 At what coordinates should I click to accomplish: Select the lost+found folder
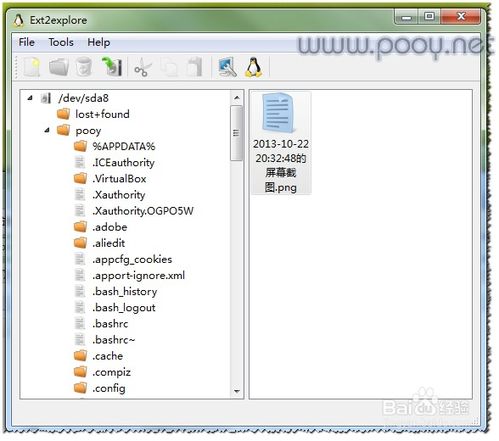[x=102, y=114]
